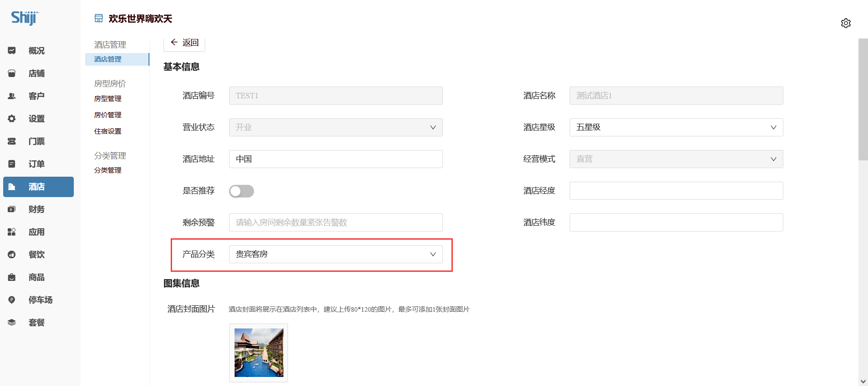Open the 客户 customer icon
This screenshot has width=868, height=386.
(12, 96)
